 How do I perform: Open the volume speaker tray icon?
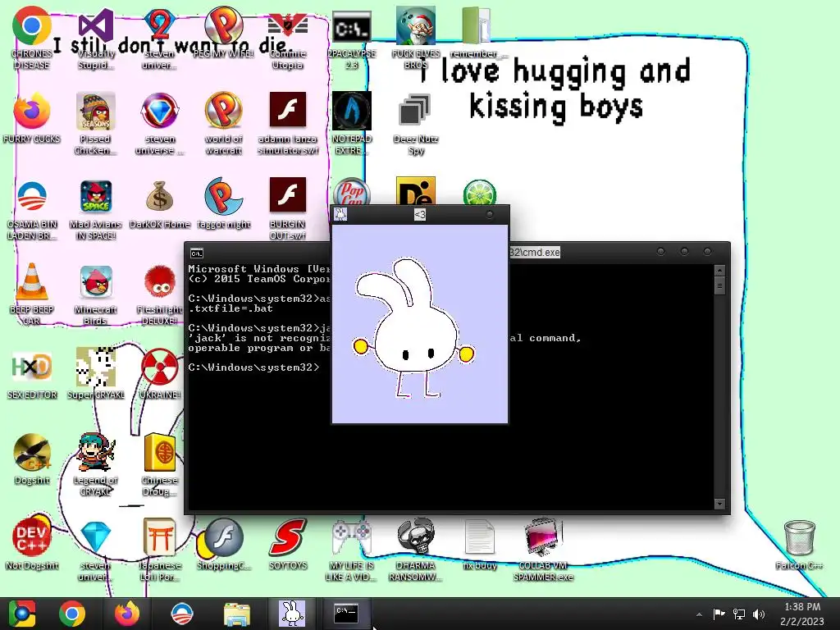tap(759, 614)
